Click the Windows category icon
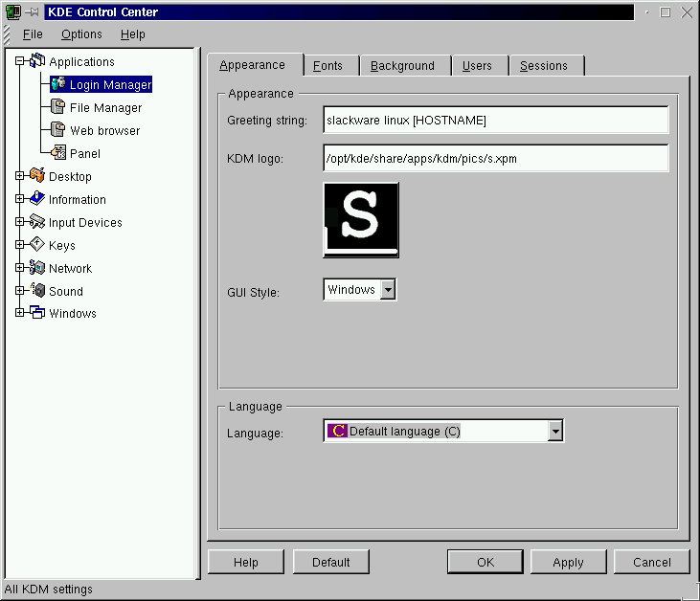700x601 pixels. coord(37,312)
